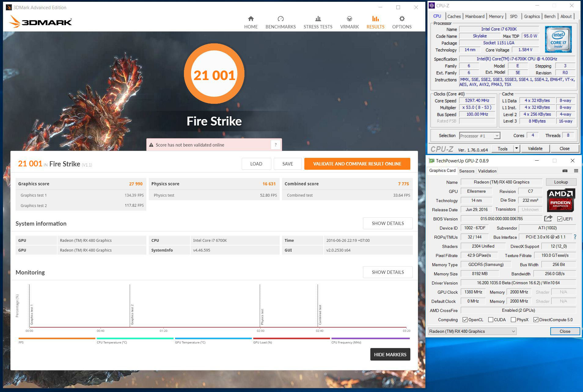This screenshot has height=392, width=583.
Task: Click the CPU-Z Validate button
Action: click(535, 149)
